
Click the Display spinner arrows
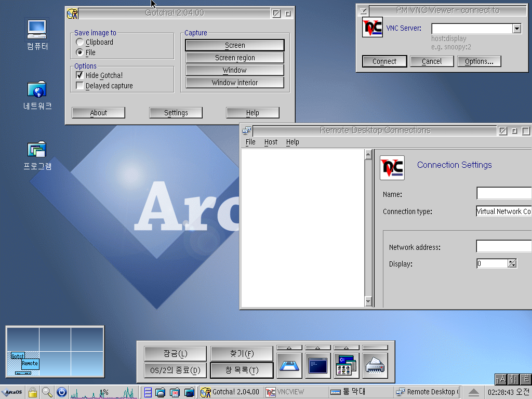tap(512, 263)
